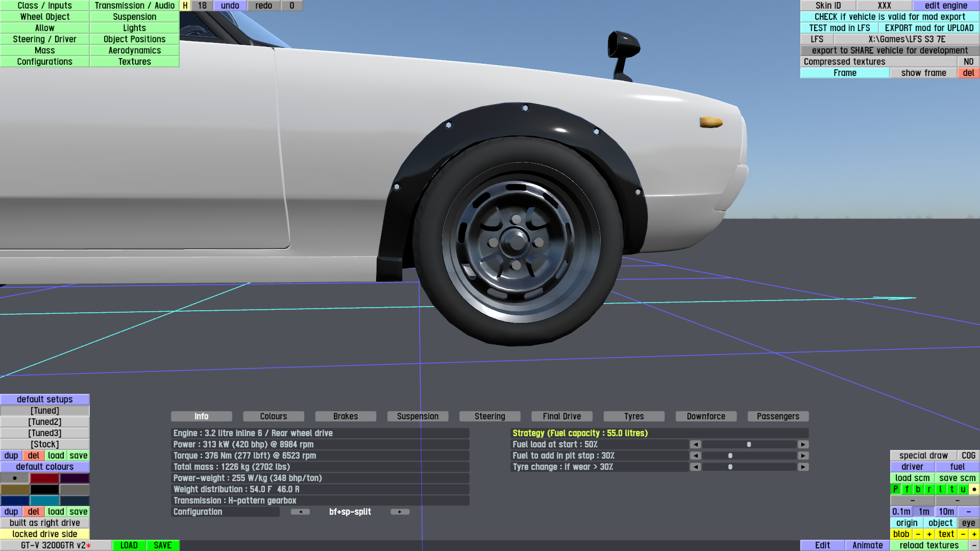Image resolution: width=980 pixels, height=551 pixels.
Task: Select the dark red colour swatch
Action: (x=44, y=478)
